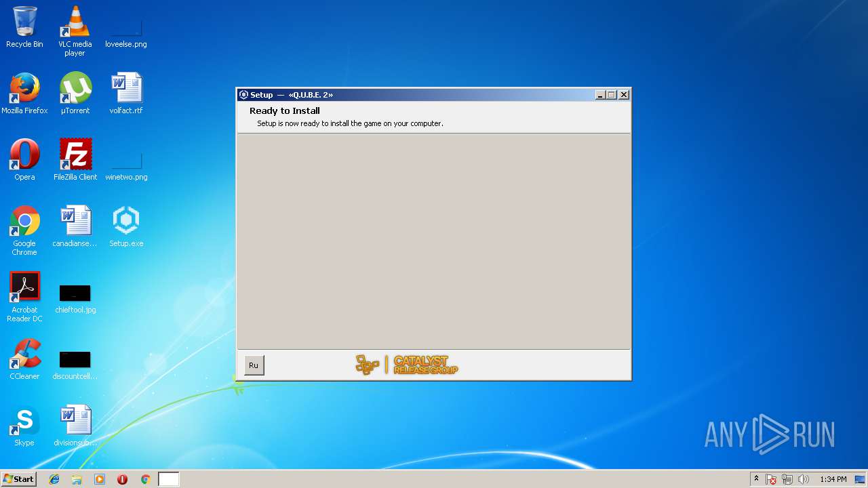Image resolution: width=868 pixels, height=488 pixels.
Task: Close the Q.U.B.E. 2 Setup window
Action: click(x=624, y=95)
